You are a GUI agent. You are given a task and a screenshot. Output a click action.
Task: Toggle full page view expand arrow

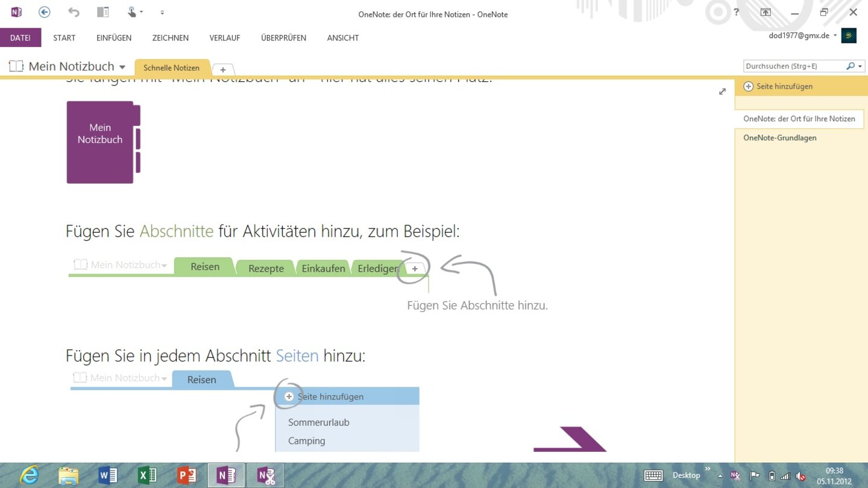pyautogui.click(x=722, y=92)
